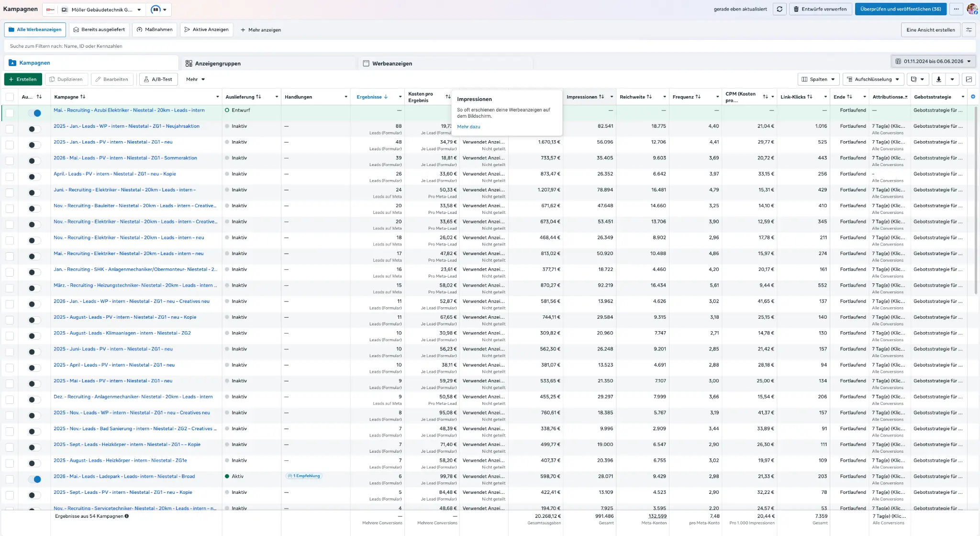
Task: Enable the Neujahrsaktion campaign toggle
Action: click(34, 129)
